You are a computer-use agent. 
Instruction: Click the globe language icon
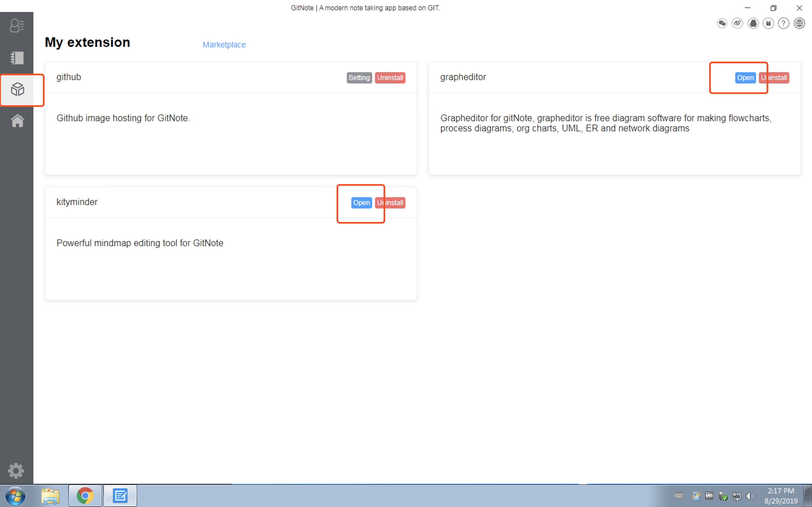coord(799,23)
